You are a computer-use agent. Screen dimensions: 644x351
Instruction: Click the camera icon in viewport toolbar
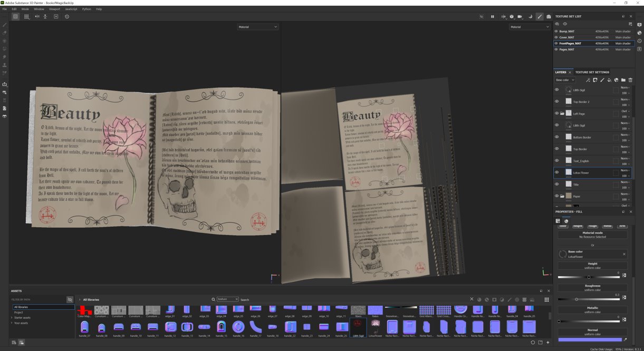pyautogui.click(x=520, y=17)
